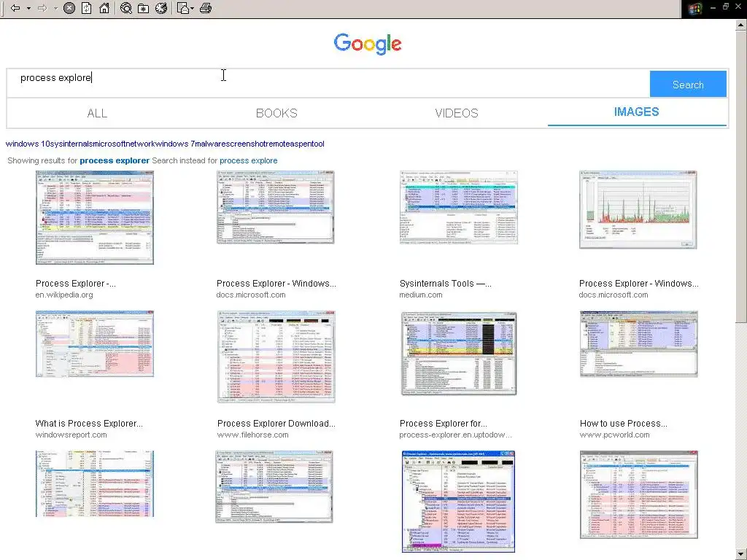
Task: Click the blue Search button
Action: pyautogui.click(x=688, y=85)
